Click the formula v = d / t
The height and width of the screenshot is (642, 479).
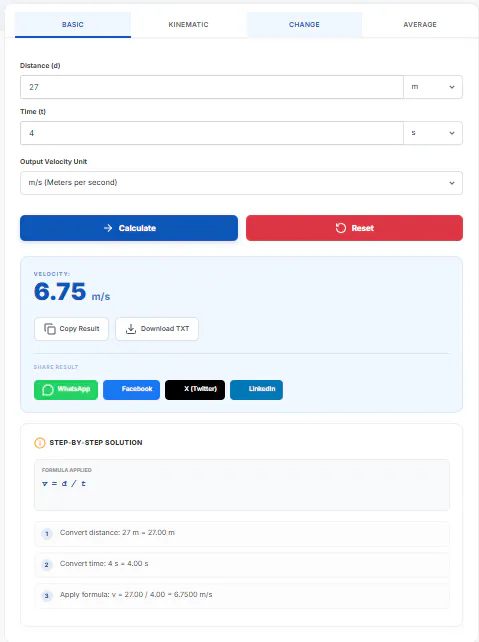(x=64, y=484)
